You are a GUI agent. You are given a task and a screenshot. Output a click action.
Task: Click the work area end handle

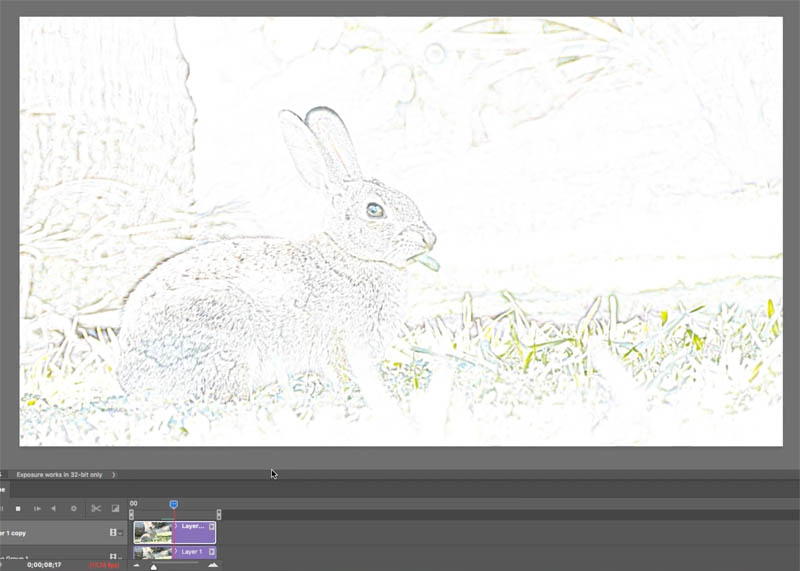[x=218, y=514]
